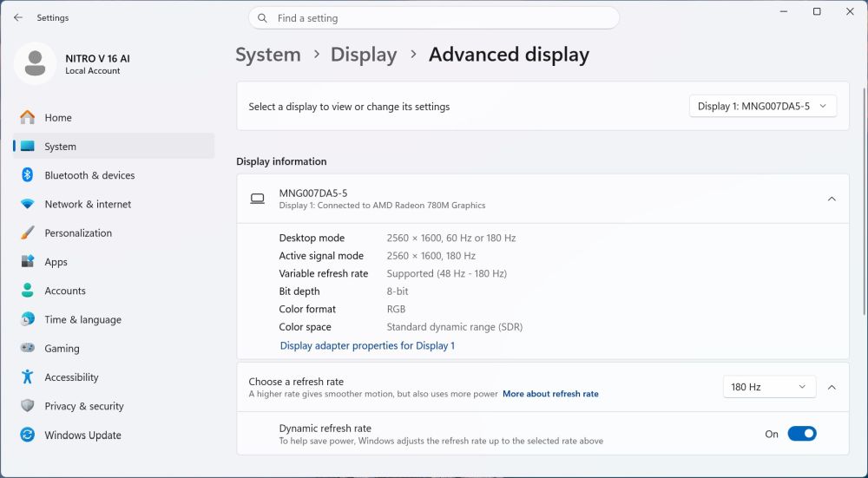Viewport: 868px width, 478px height.
Task: Click the back arrow in Settings
Action: (18, 17)
